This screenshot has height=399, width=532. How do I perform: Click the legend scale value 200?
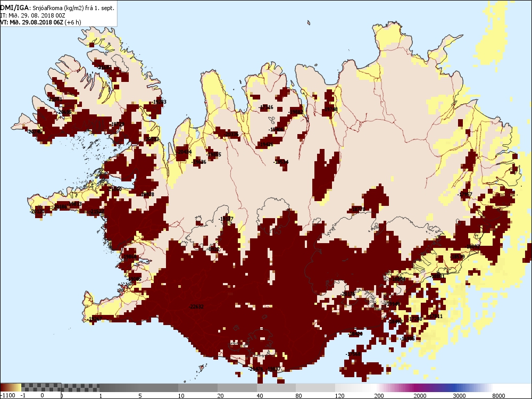pos(379,396)
